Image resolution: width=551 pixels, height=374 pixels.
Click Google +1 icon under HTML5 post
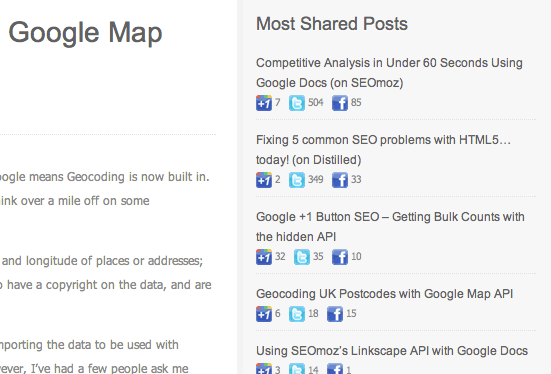click(264, 180)
